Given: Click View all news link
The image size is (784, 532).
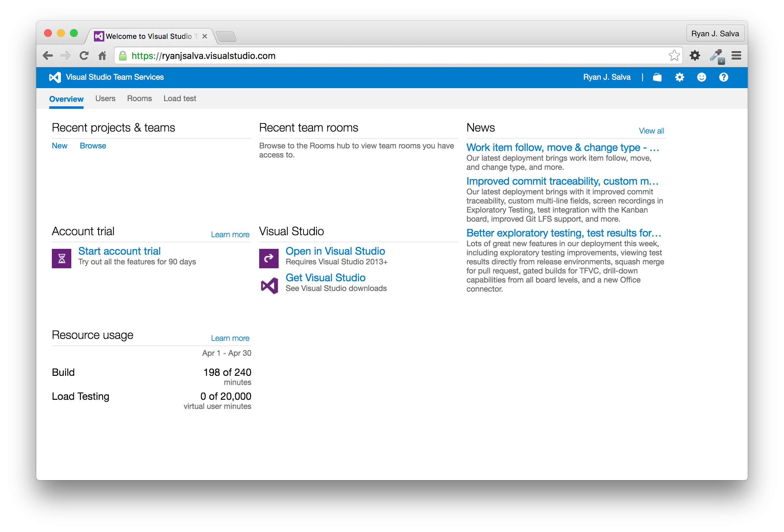Looking at the screenshot, I should pyautogui.click(x=651, y=131).
